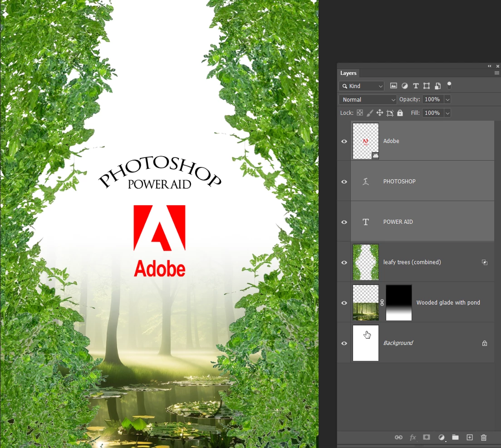Add a layer mask
This screenshot has width=501, height=448.
pyautogui.click(x=427, y=437)
